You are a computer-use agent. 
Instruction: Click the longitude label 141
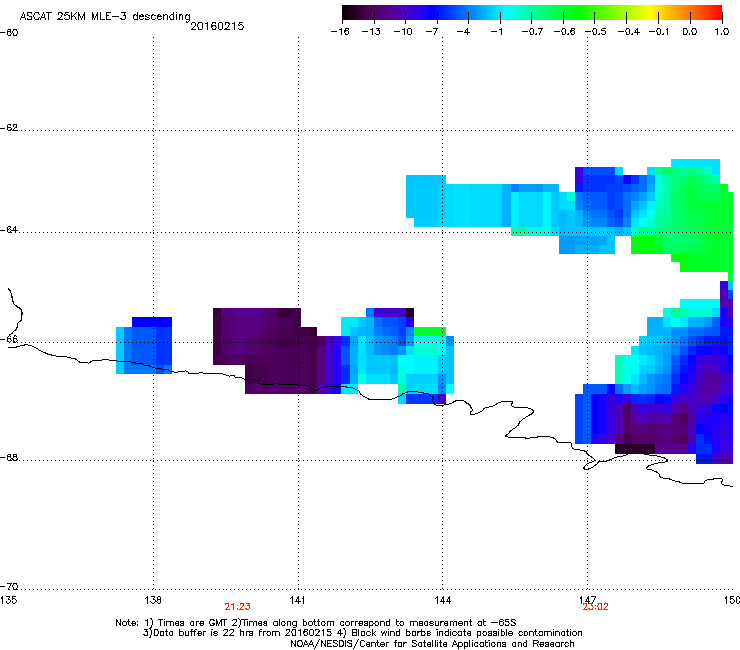click(297, 600)
